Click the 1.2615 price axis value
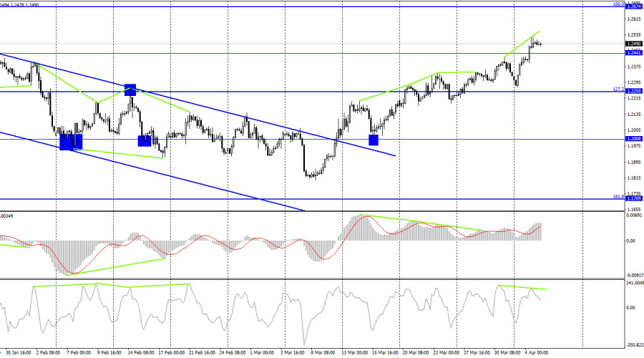This screenshot has width=644, height=358. click(635, 19)
